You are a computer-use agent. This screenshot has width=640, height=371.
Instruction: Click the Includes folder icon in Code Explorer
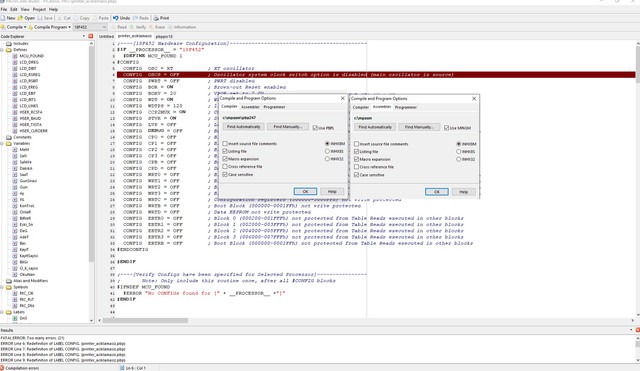tap(9, 43)
